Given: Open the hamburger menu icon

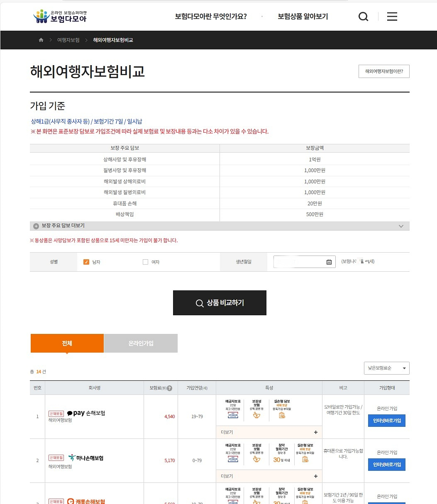Looking at the screenshot, I should pyautogui.click(x=392, y=17).
